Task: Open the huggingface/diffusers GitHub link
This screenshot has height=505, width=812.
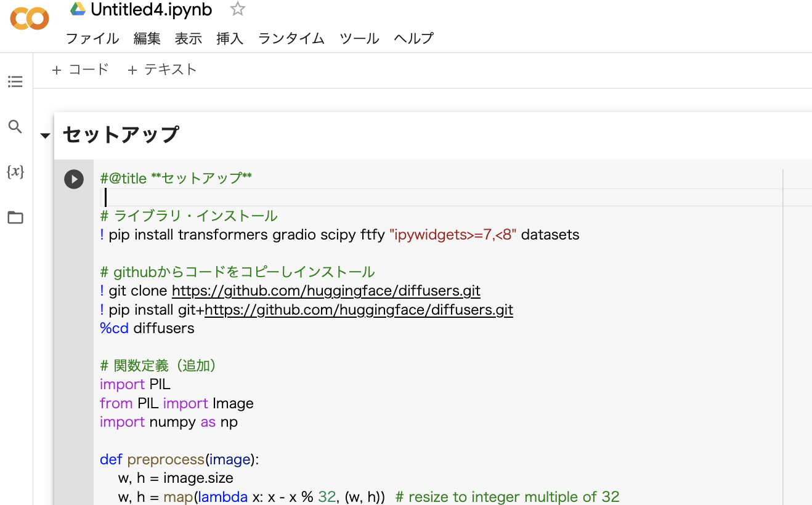Action: (327, 290)
